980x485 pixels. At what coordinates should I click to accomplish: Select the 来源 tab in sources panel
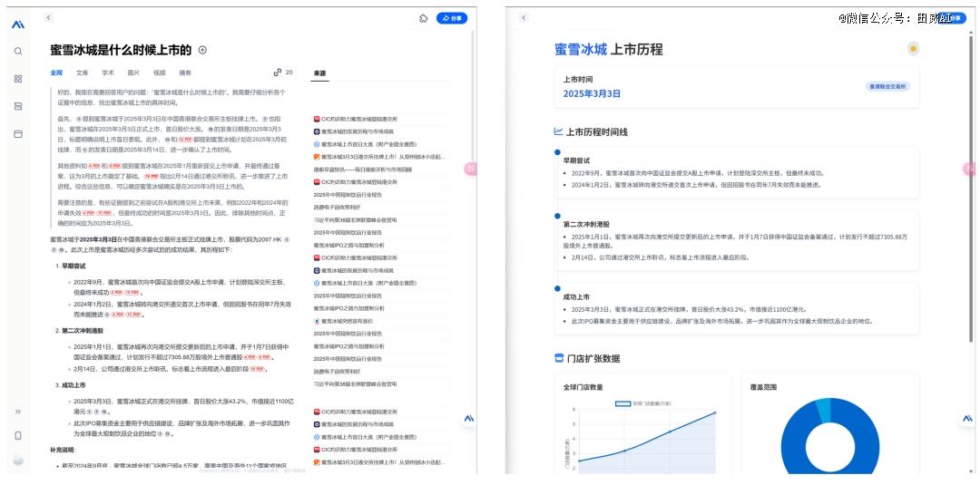320,73
